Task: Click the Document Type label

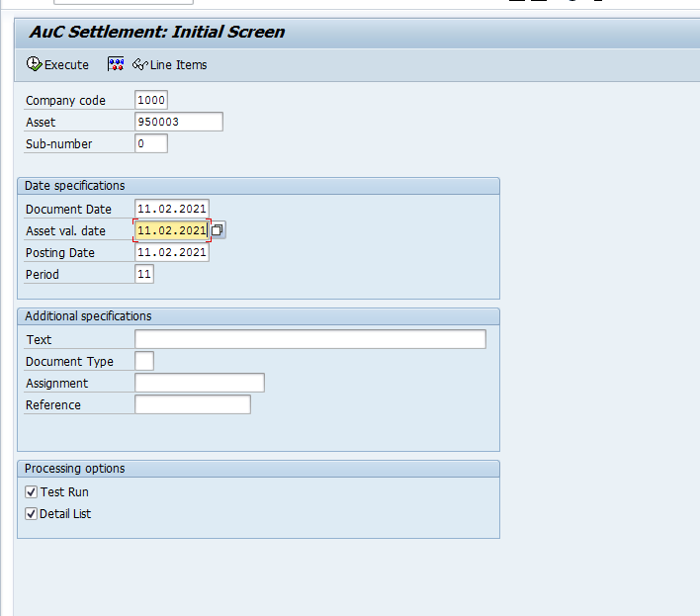Action: [x=69, y=362]
